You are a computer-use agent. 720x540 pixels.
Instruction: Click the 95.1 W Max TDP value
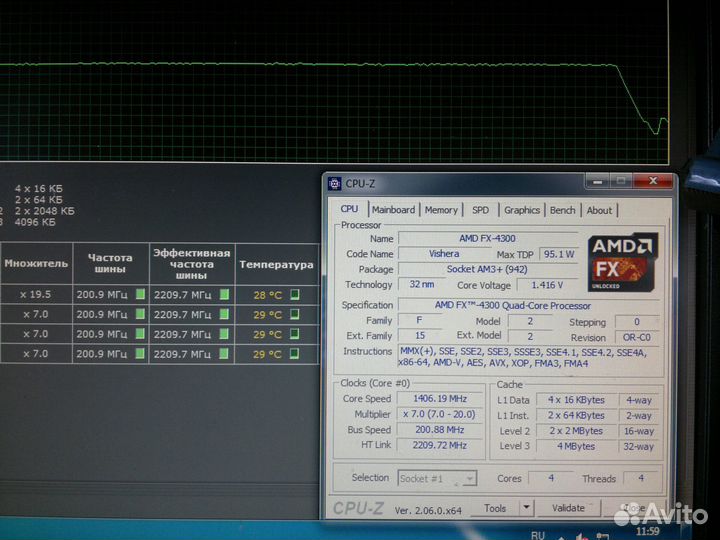558,254
